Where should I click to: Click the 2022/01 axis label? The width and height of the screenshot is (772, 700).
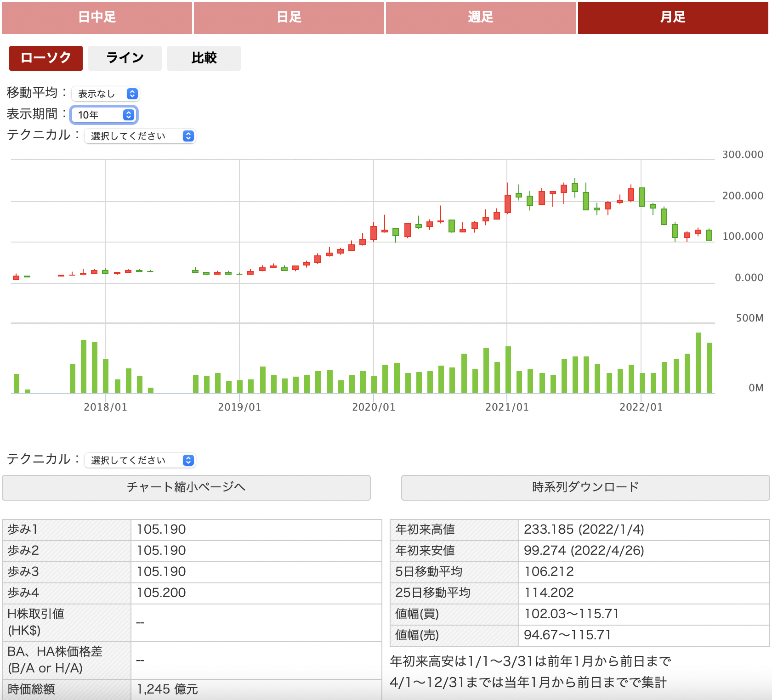pyautogui.click(x=641, y=407)
